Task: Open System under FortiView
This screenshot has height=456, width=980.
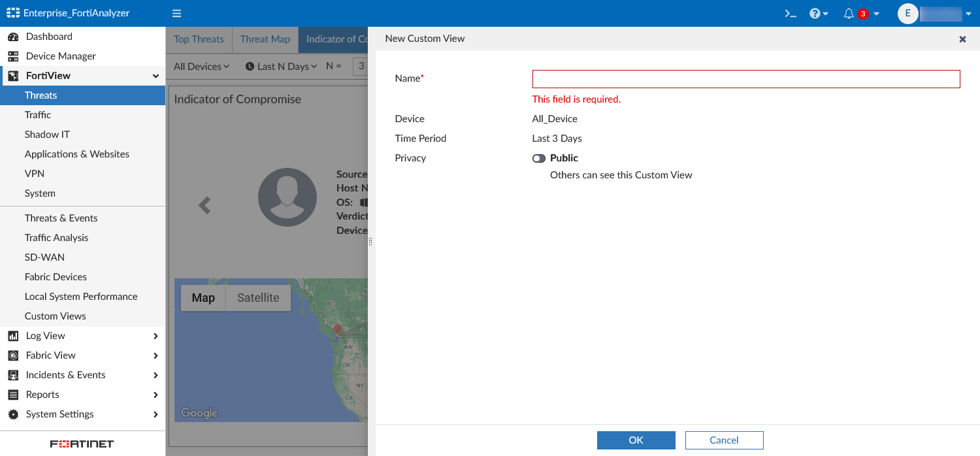Action: (82, 193)
